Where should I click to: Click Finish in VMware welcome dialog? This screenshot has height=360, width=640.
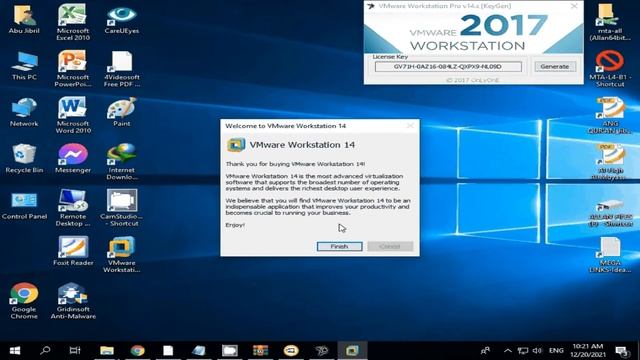coord(339,246)
